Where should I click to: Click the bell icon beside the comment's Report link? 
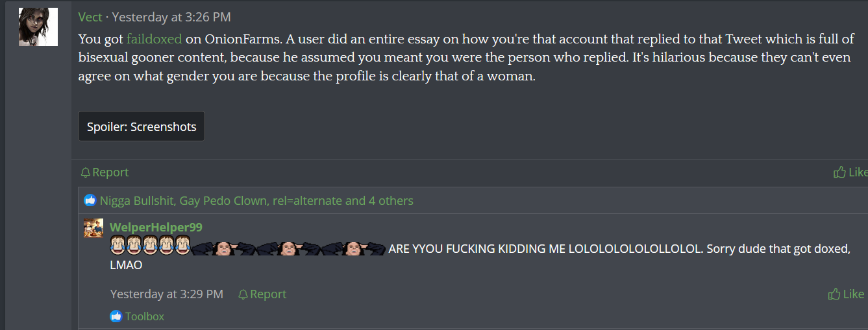coord(243,294)
